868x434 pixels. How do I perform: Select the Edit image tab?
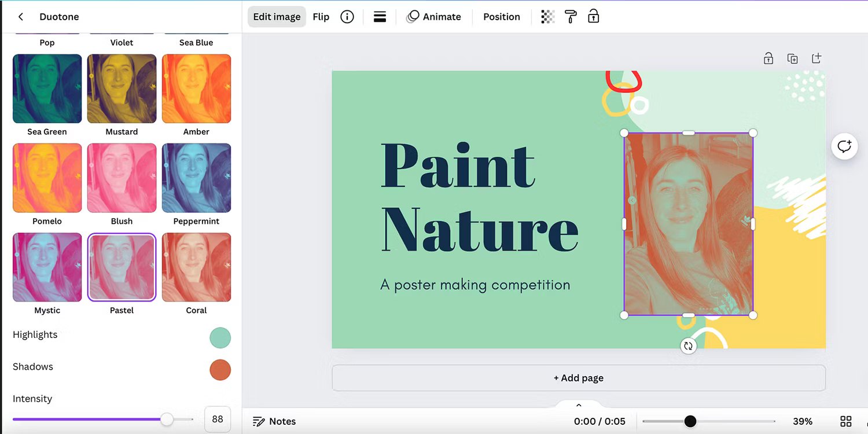click(277, 17)
